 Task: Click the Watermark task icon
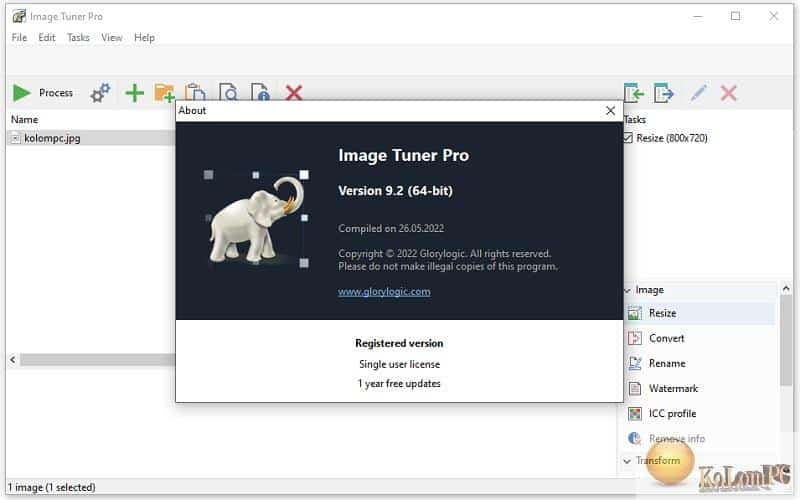click(635, 388)
